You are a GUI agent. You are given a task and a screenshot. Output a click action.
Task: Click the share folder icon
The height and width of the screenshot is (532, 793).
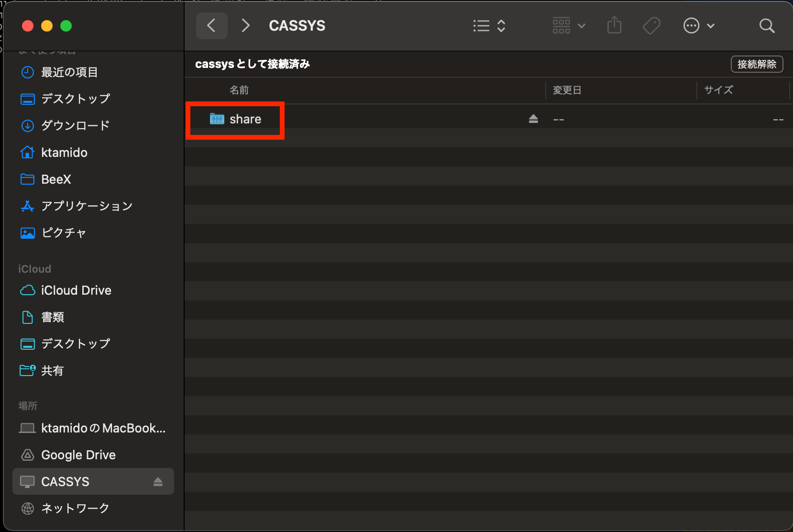pos(217,119)
